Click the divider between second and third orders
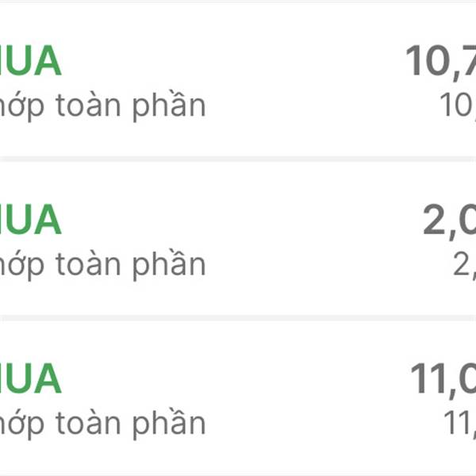This screenshot has height=476, width=476. (x=238, y=317)
